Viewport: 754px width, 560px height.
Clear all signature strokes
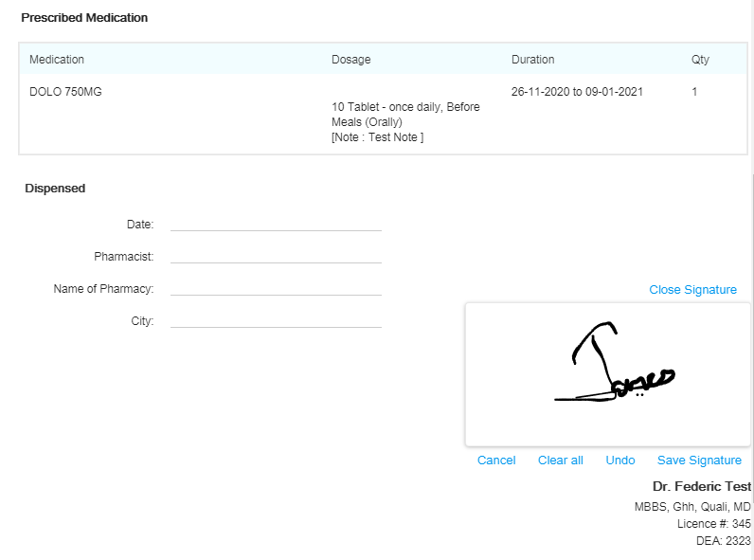560,461
